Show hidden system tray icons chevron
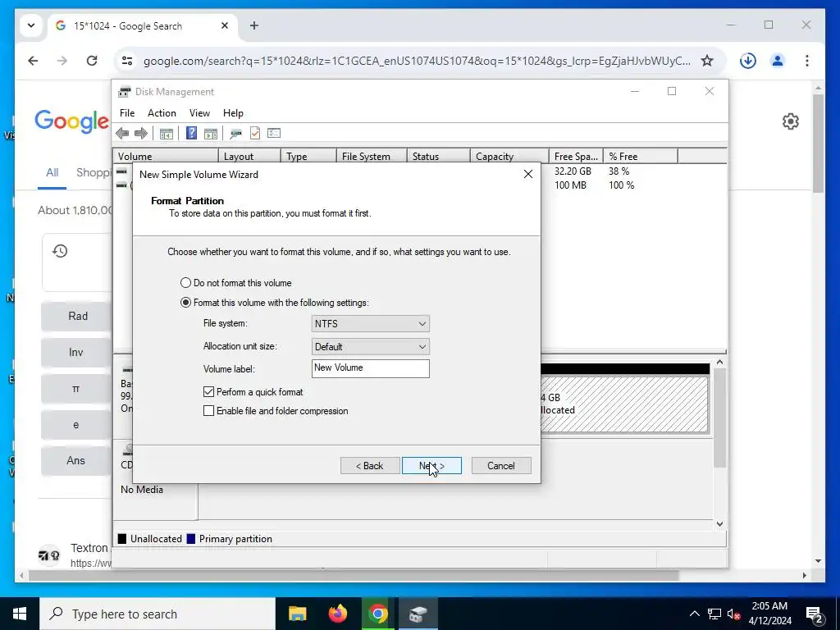This screenshot has height=630, width=840. click(694, 614)
